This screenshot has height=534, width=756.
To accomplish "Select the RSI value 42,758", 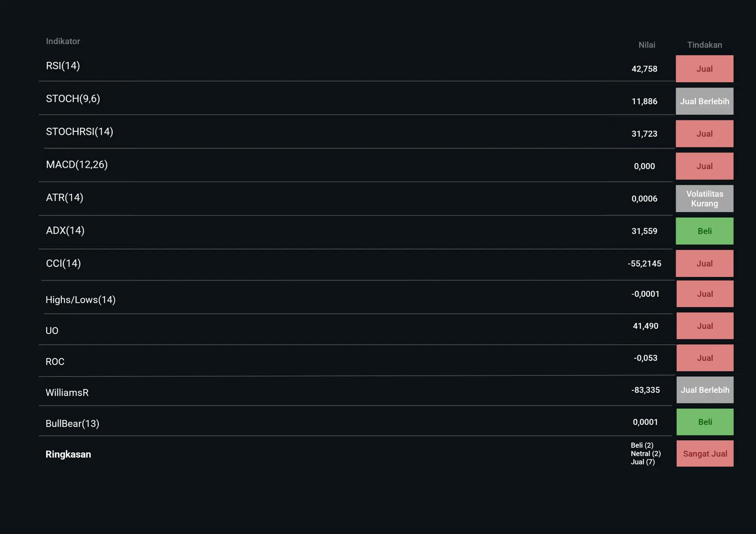I will (644, 69).
